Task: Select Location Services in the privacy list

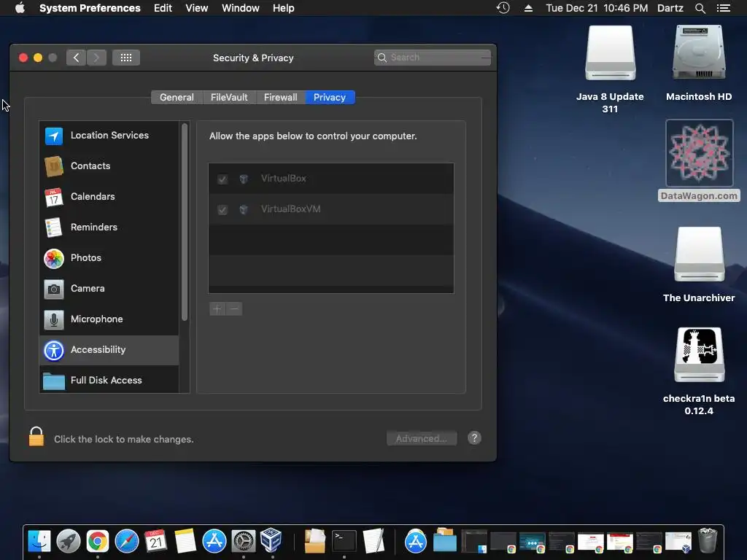Action: click(x=109, y=135)
